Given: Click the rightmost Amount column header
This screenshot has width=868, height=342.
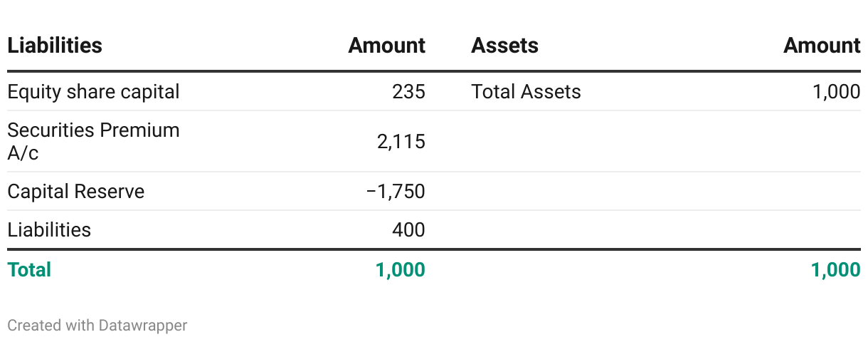Looking at the screenshot, I should point(822,46).
